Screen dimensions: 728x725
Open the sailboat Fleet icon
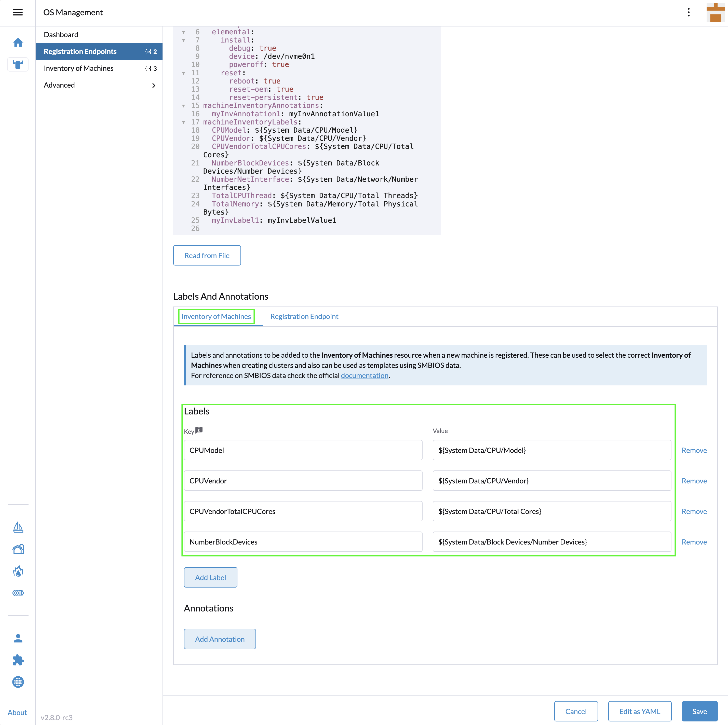coord(18,527)
